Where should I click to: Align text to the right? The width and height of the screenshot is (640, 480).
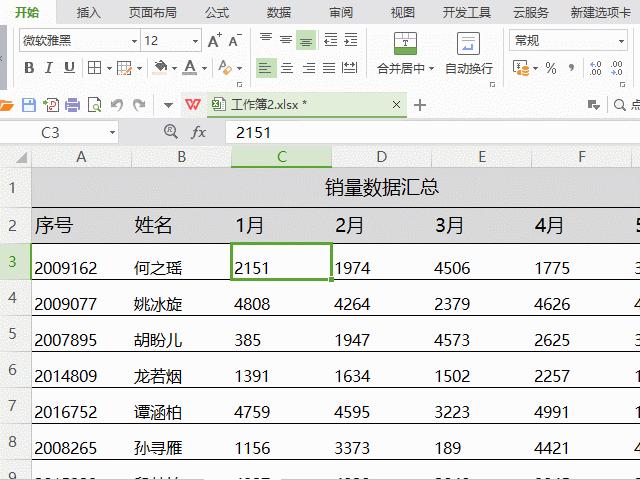pos(308,68)
